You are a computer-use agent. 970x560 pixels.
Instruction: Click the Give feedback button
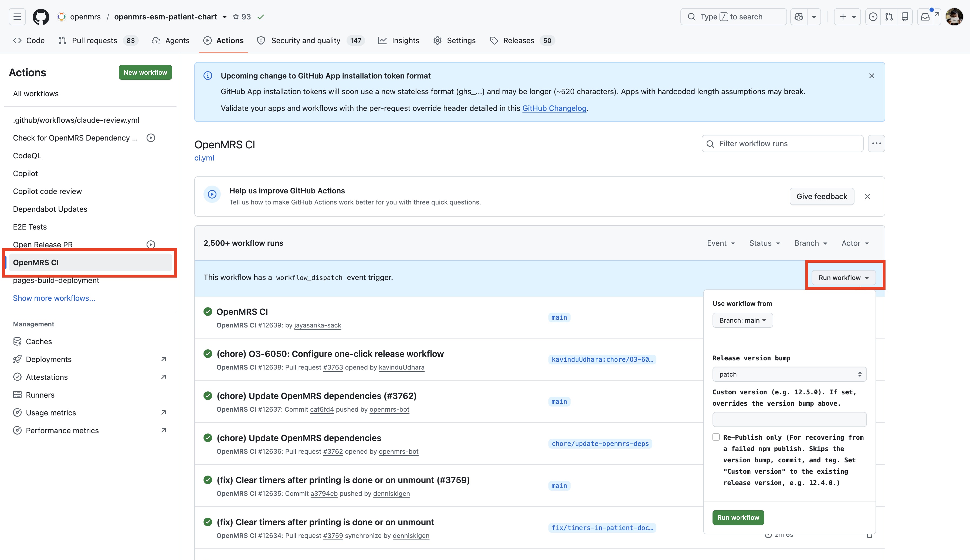[822, 197]
